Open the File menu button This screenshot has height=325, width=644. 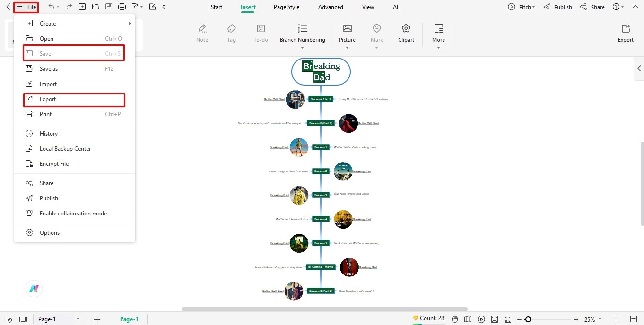pos(26,7)
